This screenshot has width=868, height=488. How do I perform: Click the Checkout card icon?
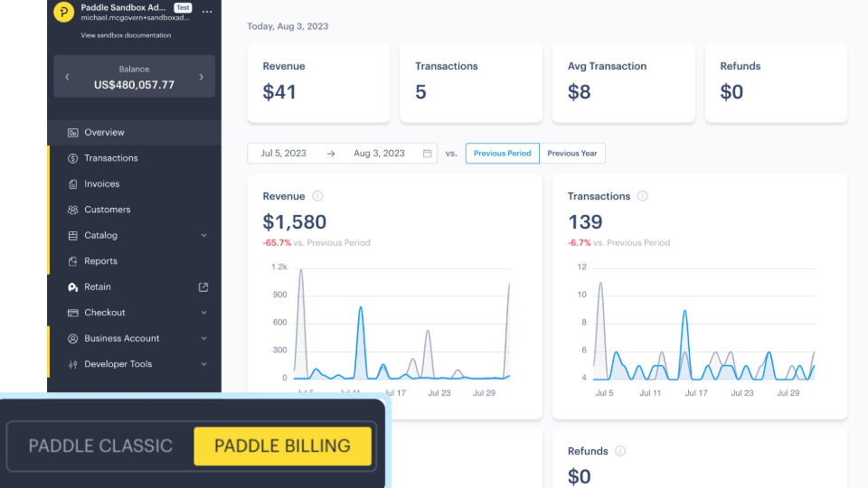coord(72,313)
